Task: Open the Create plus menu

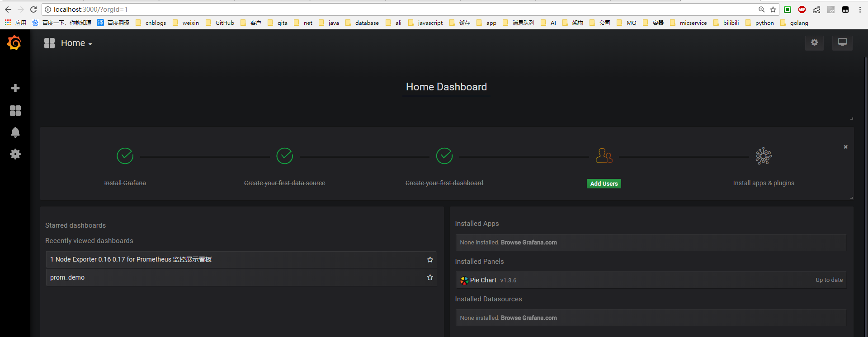Action: pyautogui.click(x=15, y=88)
